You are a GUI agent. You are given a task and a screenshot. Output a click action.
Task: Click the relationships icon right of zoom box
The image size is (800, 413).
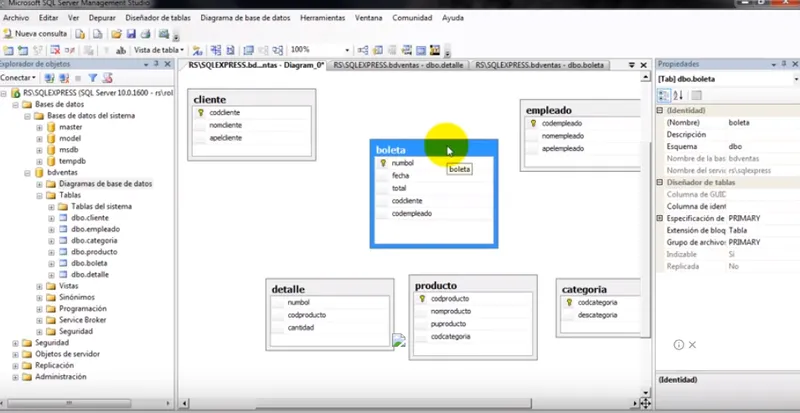363,50
